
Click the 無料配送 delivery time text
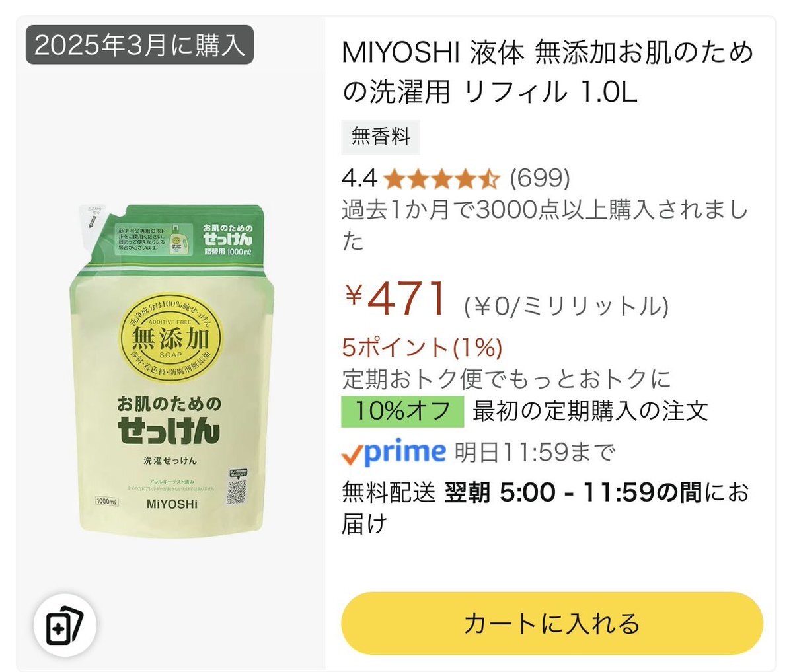546,507
